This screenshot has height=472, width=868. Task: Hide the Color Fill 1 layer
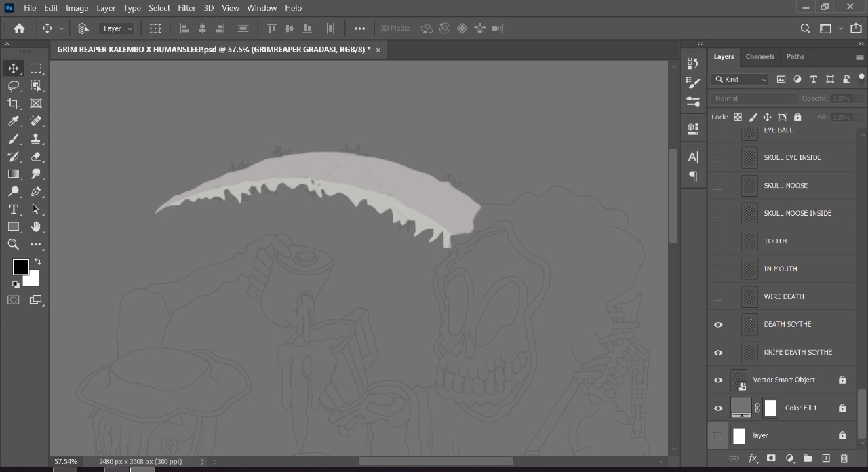coord(718,408)
